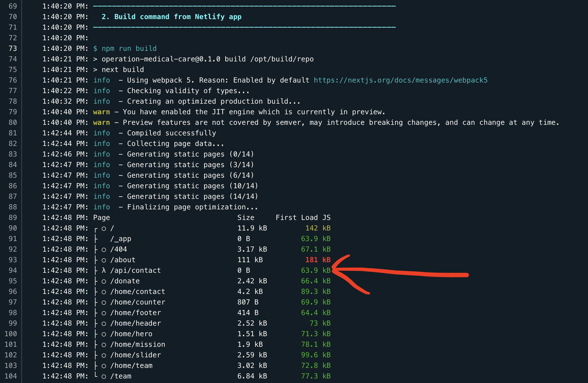Click the JIT engine preview warning line

click(x=239, y=112)
